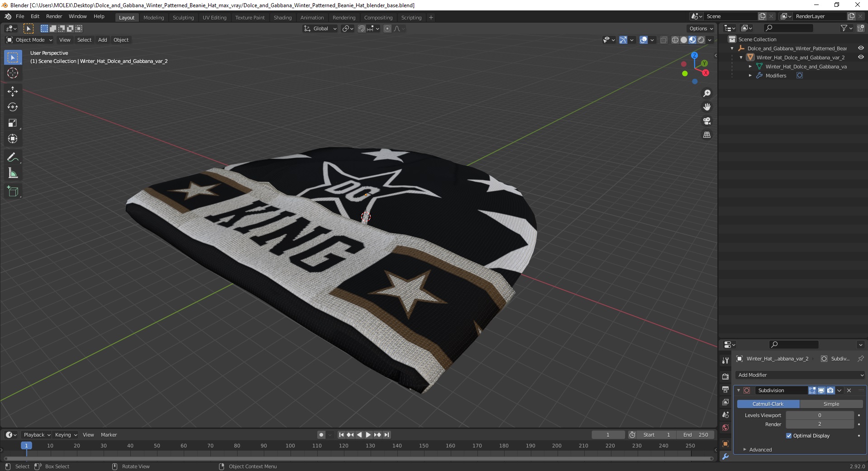Screen dimensions: 868x471
Task: Switch to the Shading workspace tab
Action: tap(282, 18)
